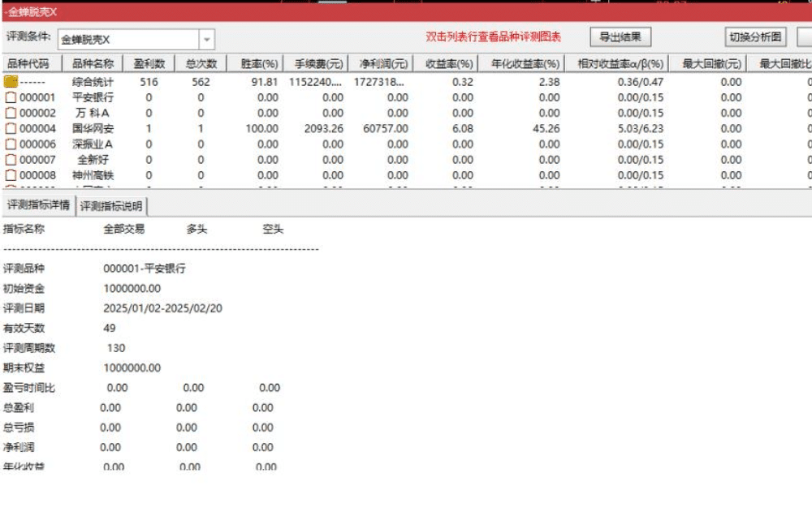Click the 期末权益 label
The image size is (812, 516).
tap(24, 368)
